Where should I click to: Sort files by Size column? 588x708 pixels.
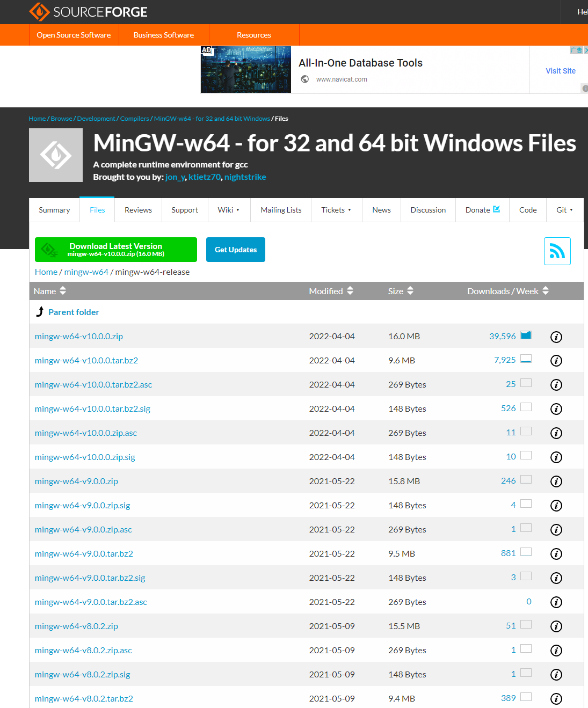tap(401, 291)
